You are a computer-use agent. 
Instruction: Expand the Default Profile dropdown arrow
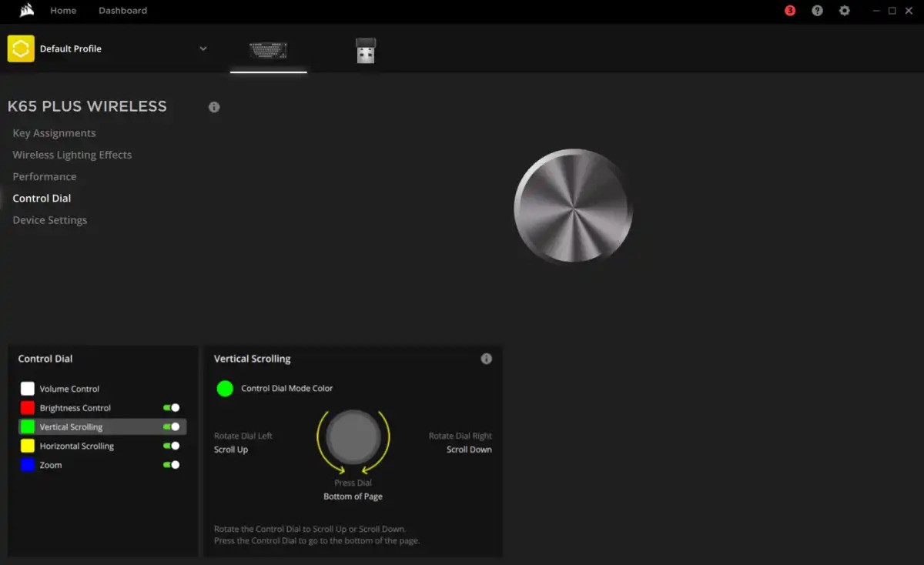click(x=203, y=48)
